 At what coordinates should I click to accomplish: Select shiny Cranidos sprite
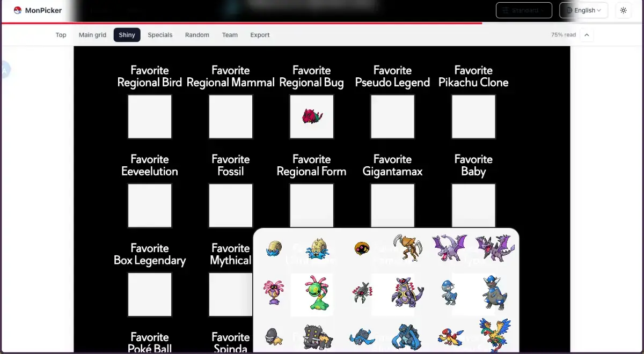click(x=450, y=293)
